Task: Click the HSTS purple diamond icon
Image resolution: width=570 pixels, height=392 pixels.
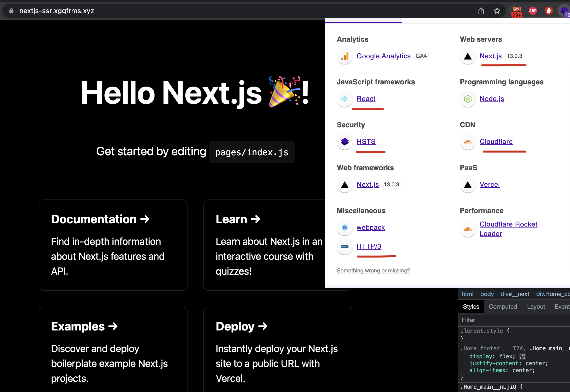Action: point(345,142)
